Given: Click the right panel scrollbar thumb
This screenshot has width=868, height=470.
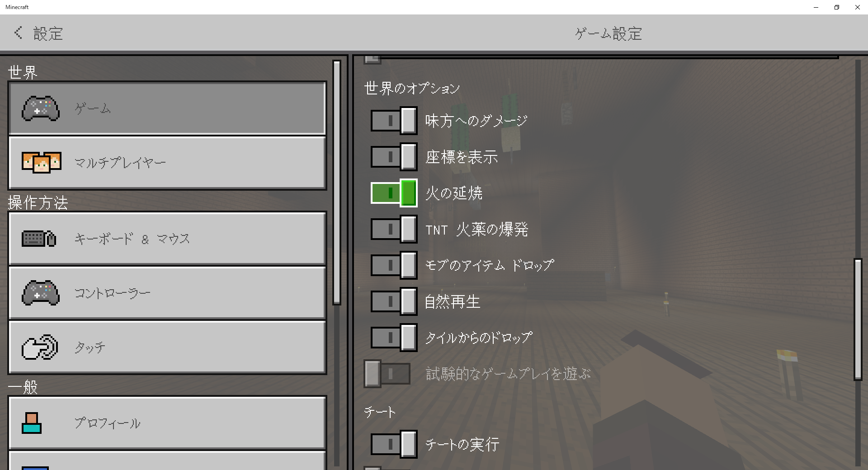Looking at the screenshot, I should click(858, 319).
